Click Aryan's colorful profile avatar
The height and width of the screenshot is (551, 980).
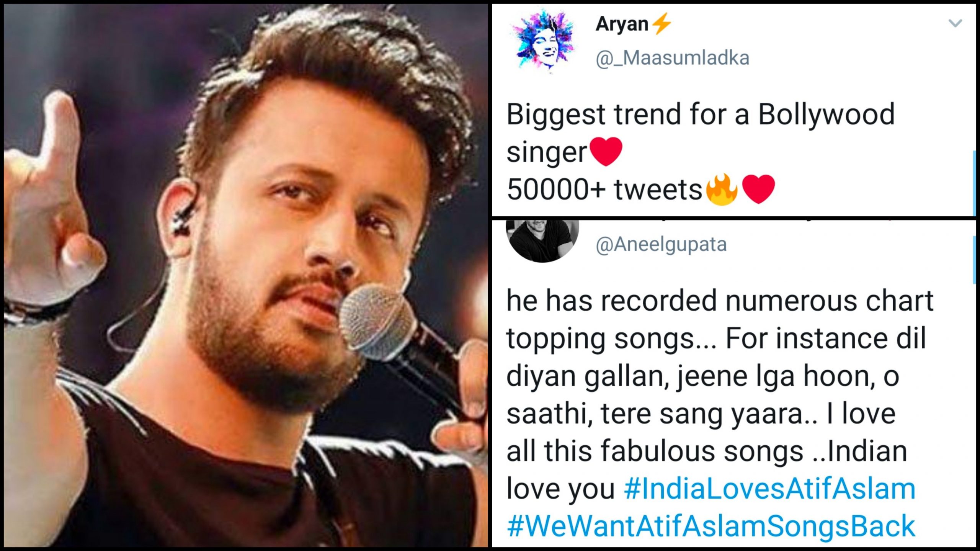[x=544, y=43]
